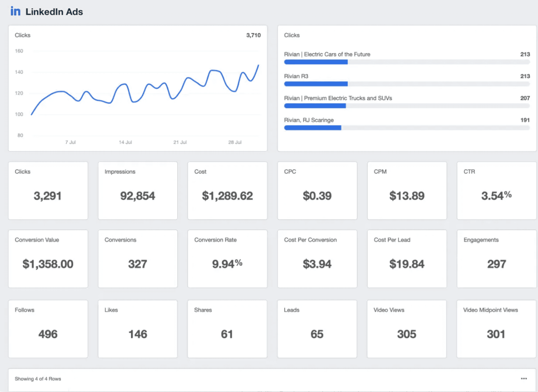Click the Clicks line chart peak

258,65
